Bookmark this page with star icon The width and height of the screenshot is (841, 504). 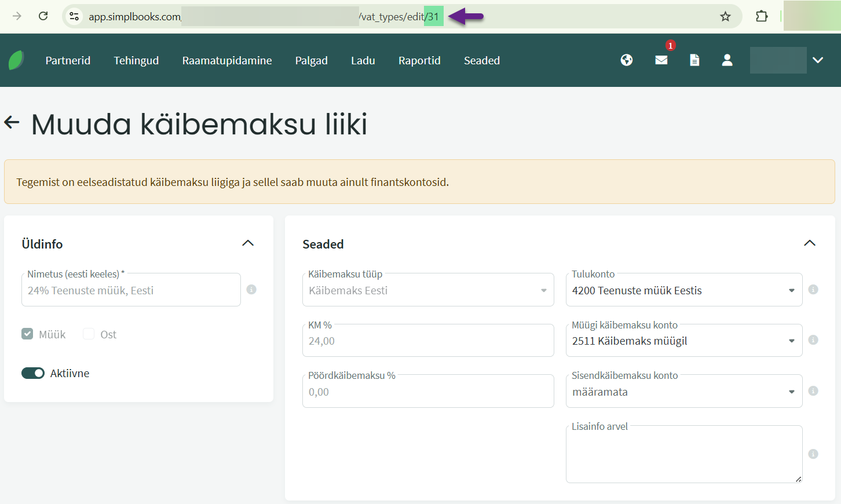pos(725,16)
